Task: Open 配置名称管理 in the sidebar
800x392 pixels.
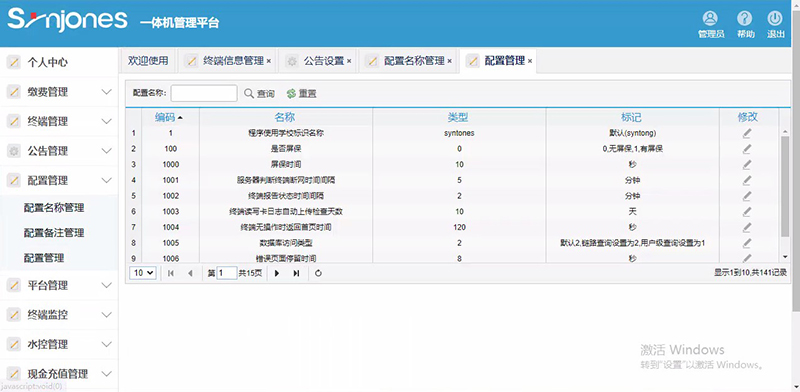Action: click(54, 208)
